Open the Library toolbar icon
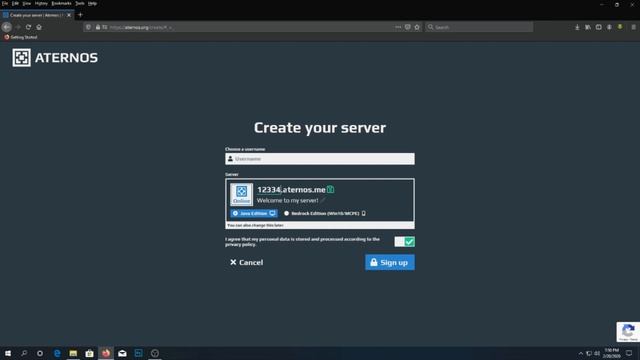Image resolution: width=640 pixels, height=360 pixels. click(x=588, y=27)
